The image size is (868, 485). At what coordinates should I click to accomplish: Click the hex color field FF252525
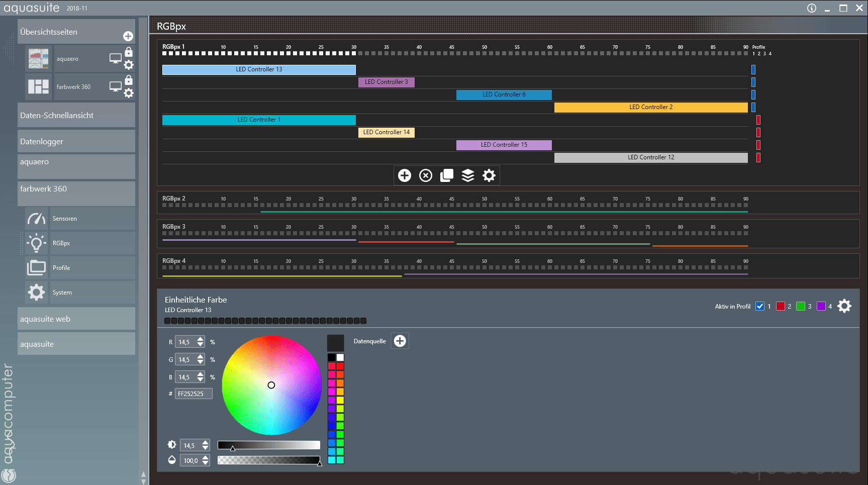(194, 394)
